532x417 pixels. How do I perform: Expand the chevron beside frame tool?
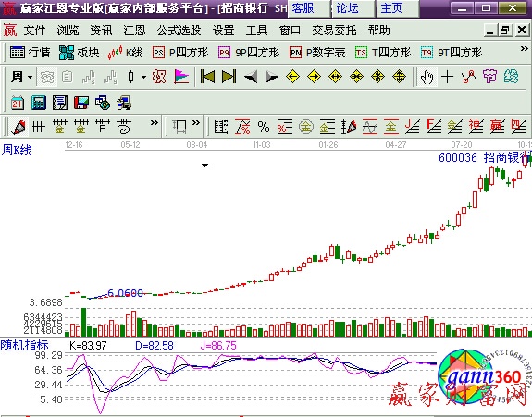pyautogui.click(x=196, y=123)
